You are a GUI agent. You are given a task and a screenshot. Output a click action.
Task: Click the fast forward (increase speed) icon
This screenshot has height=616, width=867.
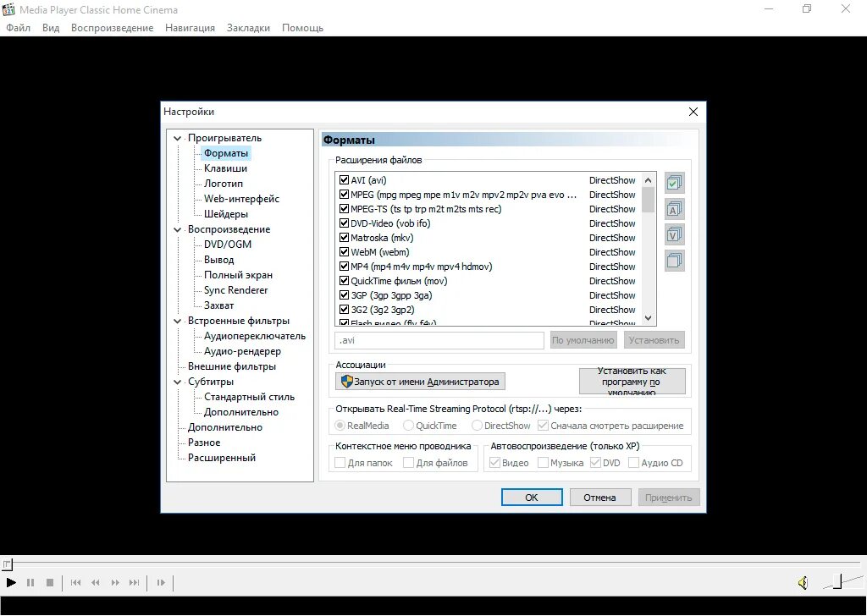115,582
